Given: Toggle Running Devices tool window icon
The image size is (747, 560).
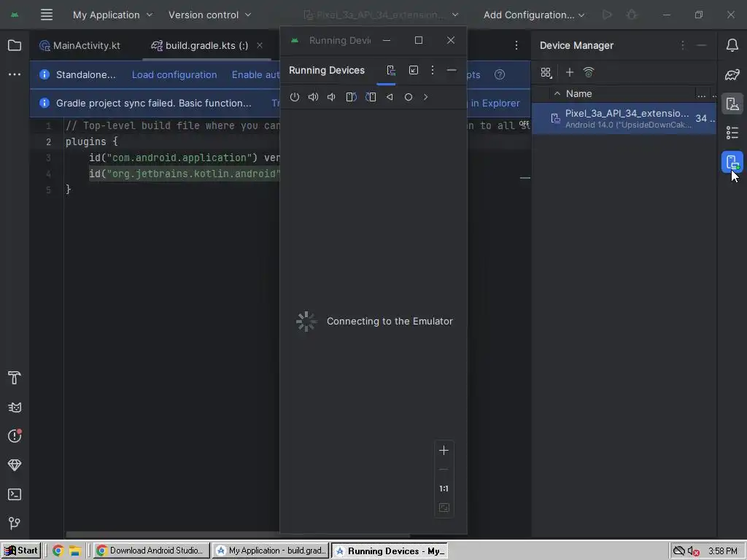Looking at the screenshot, I should click(x=732, y=162).
